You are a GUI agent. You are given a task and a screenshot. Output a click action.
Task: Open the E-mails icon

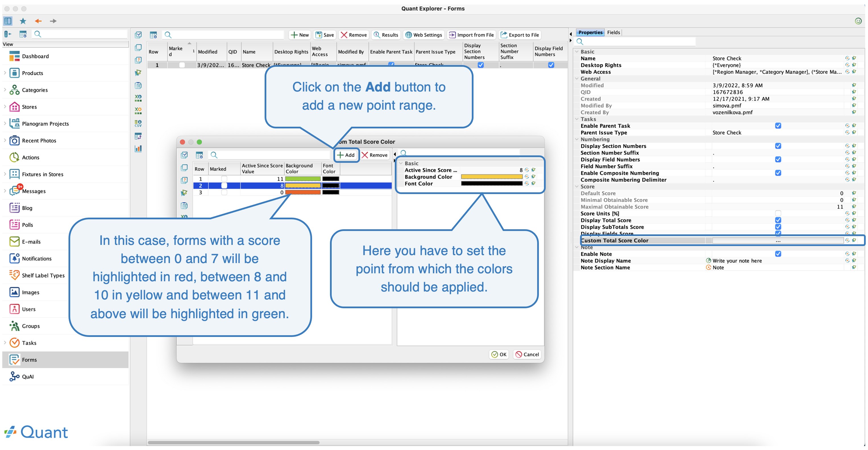click(14, 241)
